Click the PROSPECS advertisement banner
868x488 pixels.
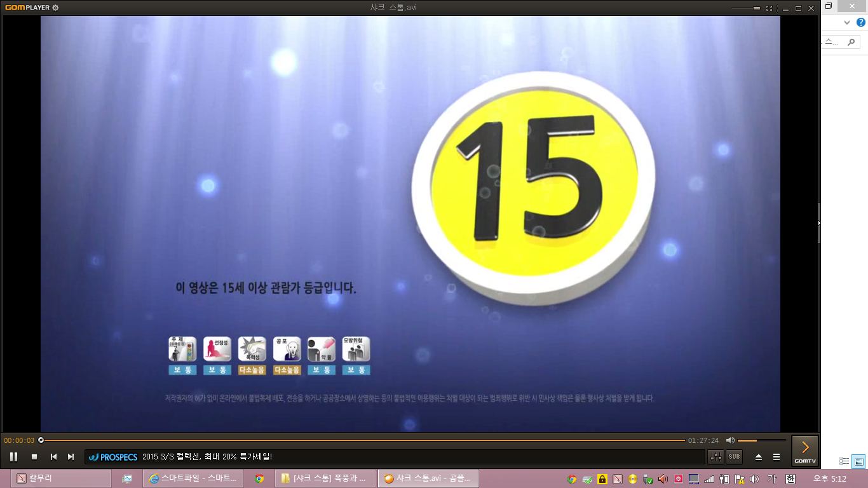[x=113, y=457]
